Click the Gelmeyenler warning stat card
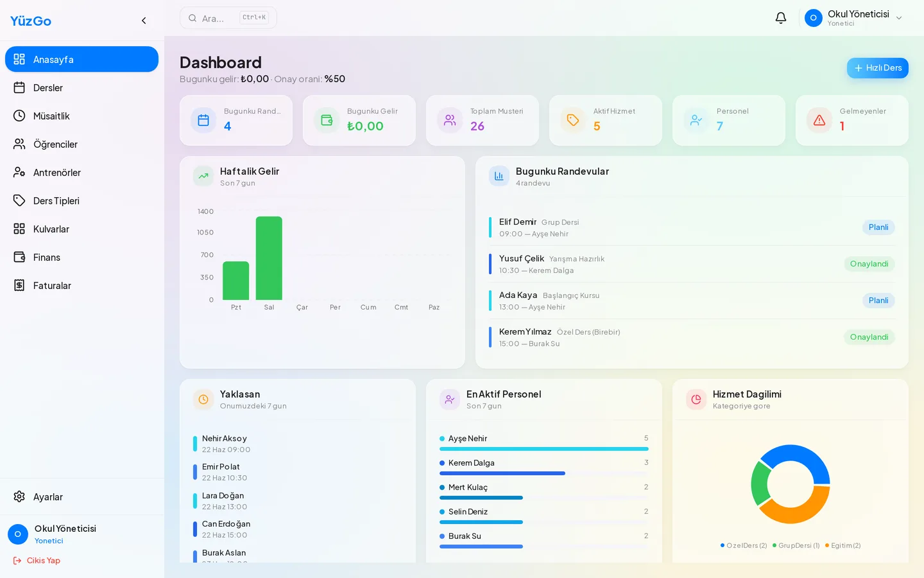924x578 pixels. pos(851,120)
